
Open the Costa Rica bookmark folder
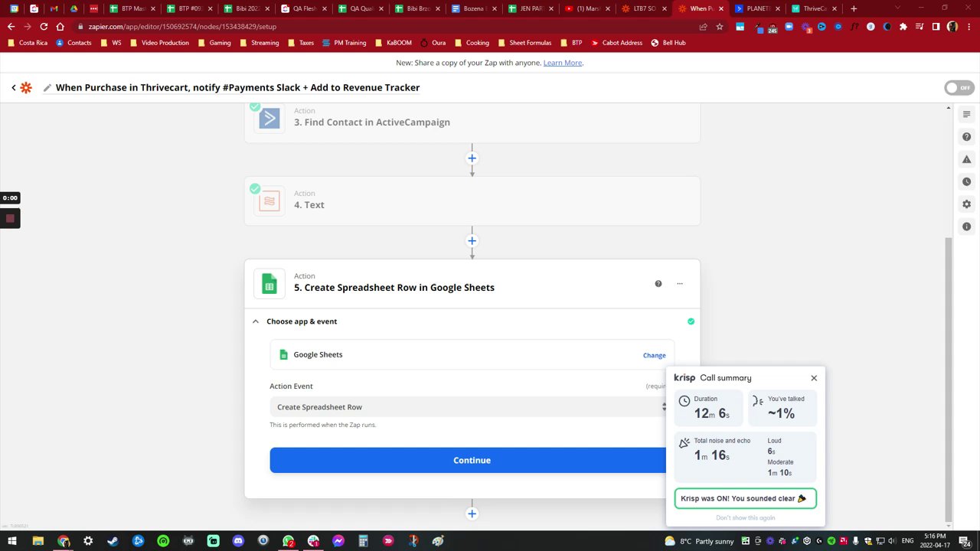tap(28, 43)
